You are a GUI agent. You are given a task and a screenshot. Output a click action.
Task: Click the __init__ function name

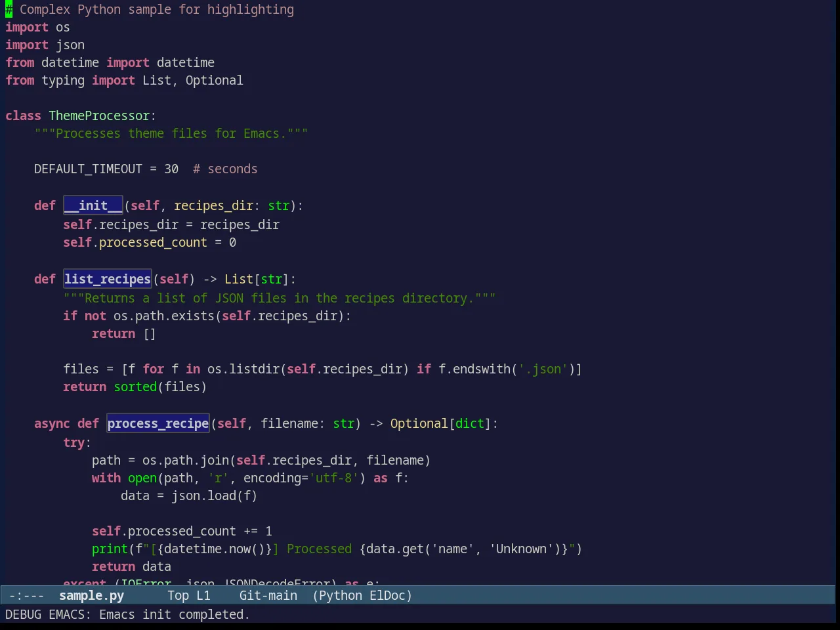(93, 205)
